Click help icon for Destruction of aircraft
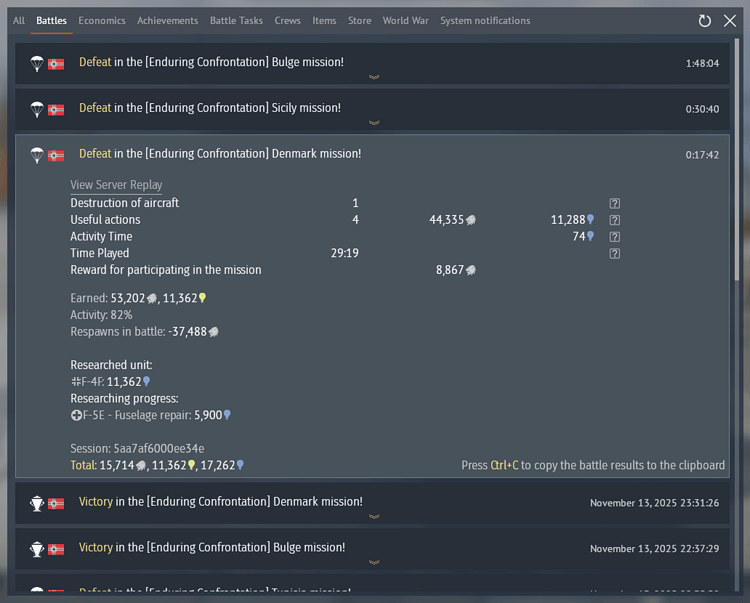 615,203
